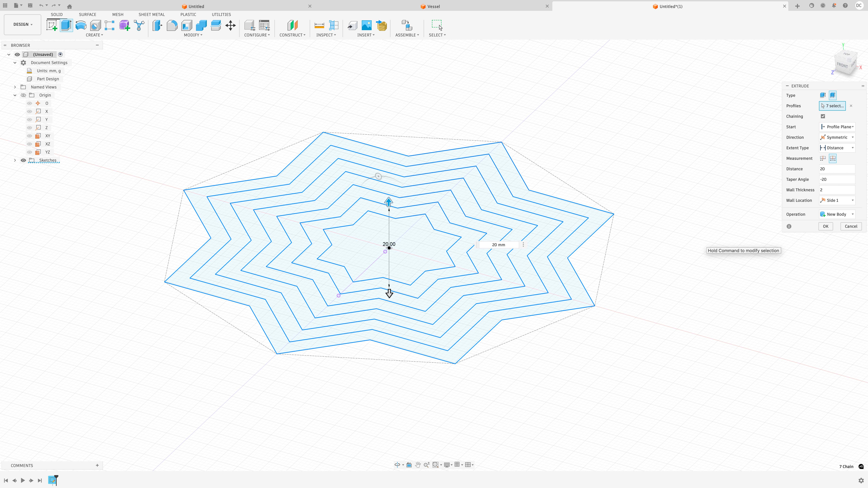Toggle visibility of the Sketches folder
Screen dimensions: 868x488
coord(23,160)
